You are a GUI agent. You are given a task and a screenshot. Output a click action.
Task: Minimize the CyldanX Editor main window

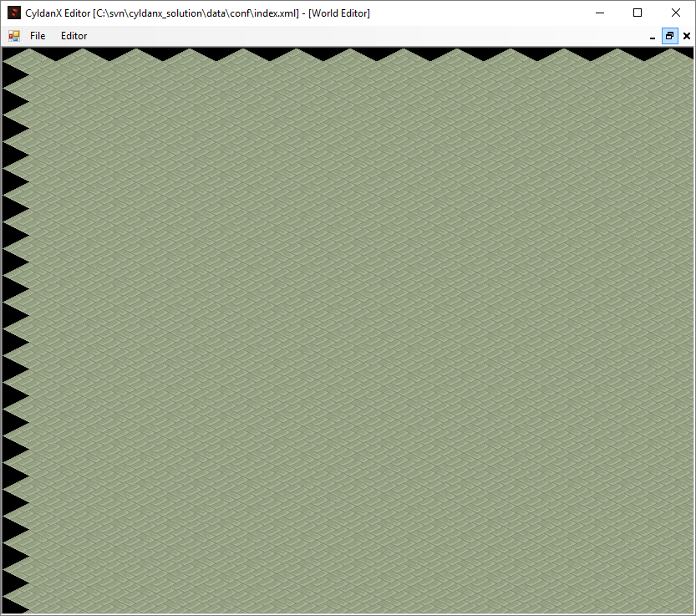[x=600, y=13]
